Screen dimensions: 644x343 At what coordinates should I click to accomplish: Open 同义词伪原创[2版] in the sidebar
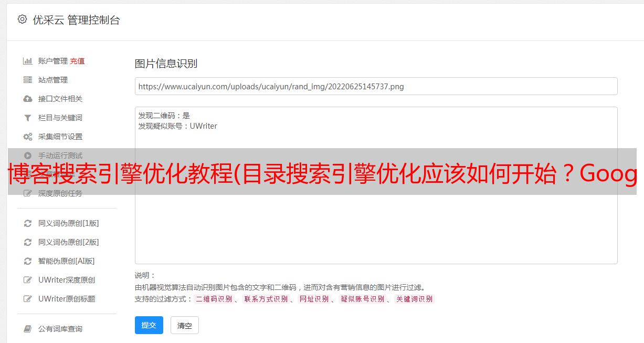point(68,242)
